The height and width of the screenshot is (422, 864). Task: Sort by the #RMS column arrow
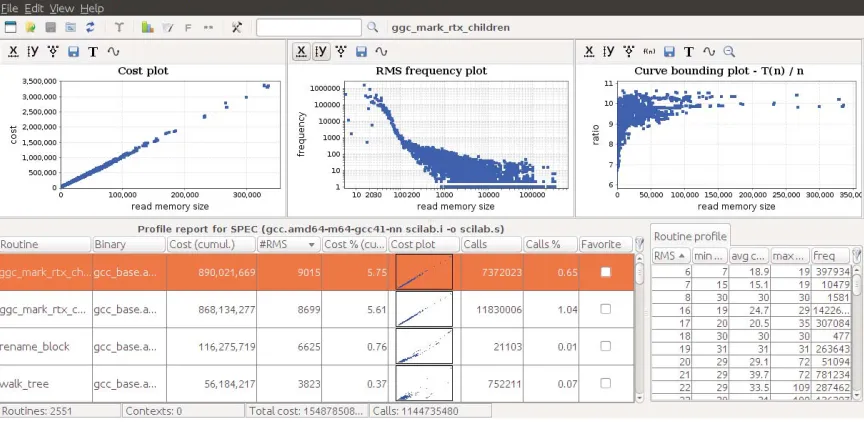(x=312, y=244)
